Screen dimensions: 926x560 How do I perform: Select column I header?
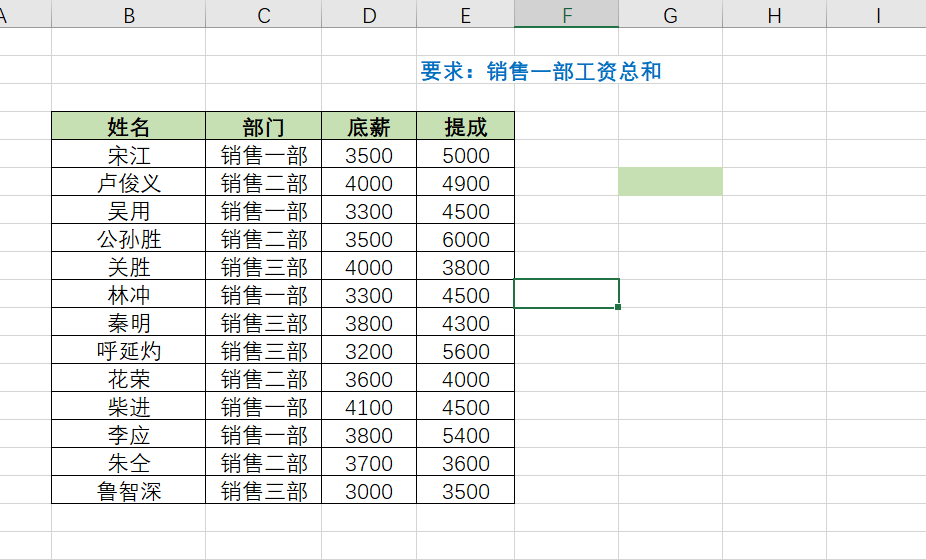tap(876, 14)
